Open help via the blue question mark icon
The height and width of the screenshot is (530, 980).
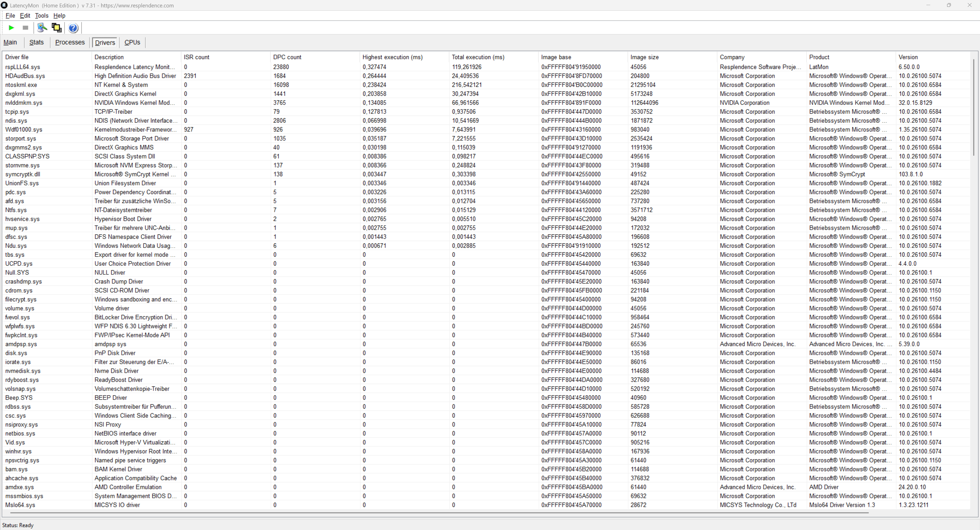pos(73,28)
